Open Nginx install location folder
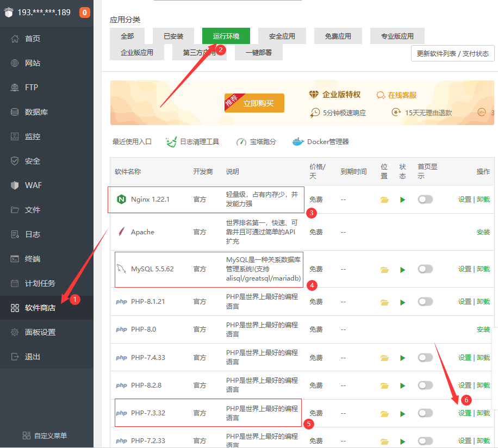This screenshot has width=498, height=448. (x=384, y=200)
